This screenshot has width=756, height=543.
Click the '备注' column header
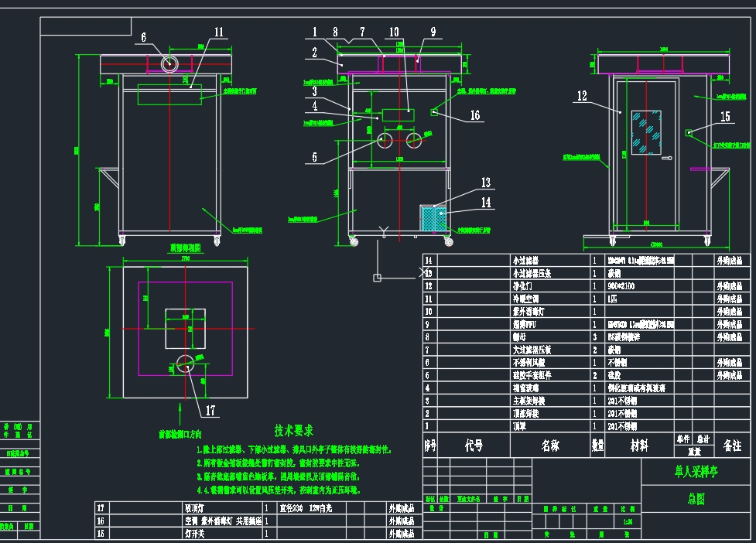click(x=732, y=446)
